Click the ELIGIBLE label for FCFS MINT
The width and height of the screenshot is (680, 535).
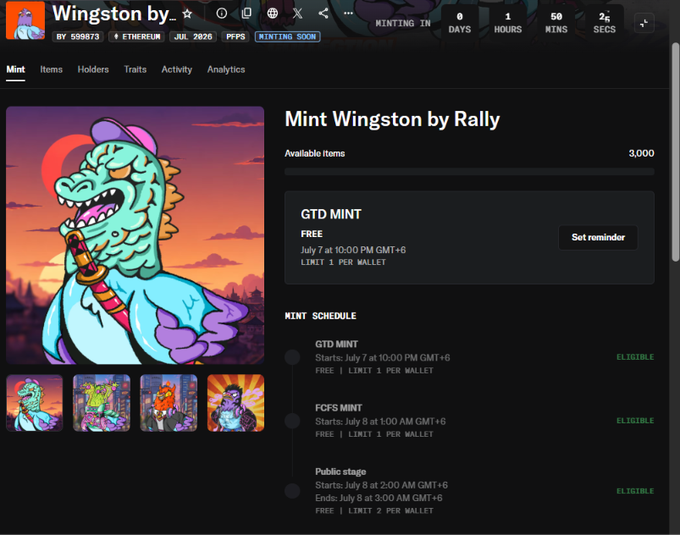pyautogui.click(x=635, y=421)
